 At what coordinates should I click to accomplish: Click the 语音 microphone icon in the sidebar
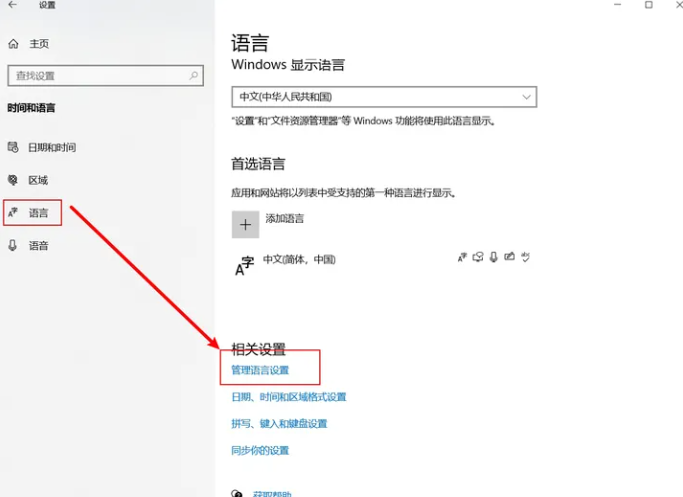(13, 245)
